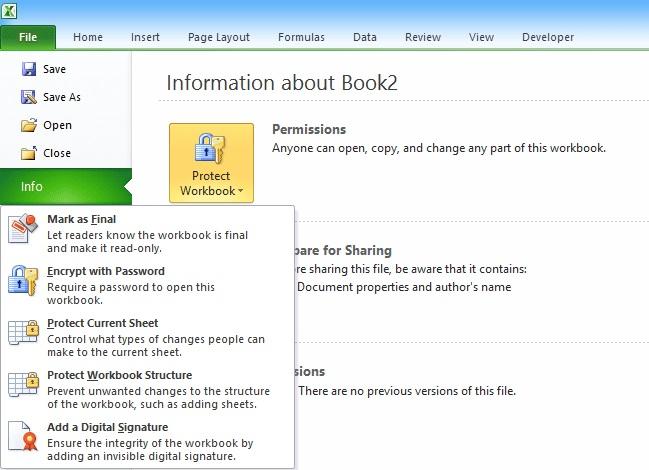Click the Save As icon
The height and width of the screenshot is (470, 649).
(29, 97)
